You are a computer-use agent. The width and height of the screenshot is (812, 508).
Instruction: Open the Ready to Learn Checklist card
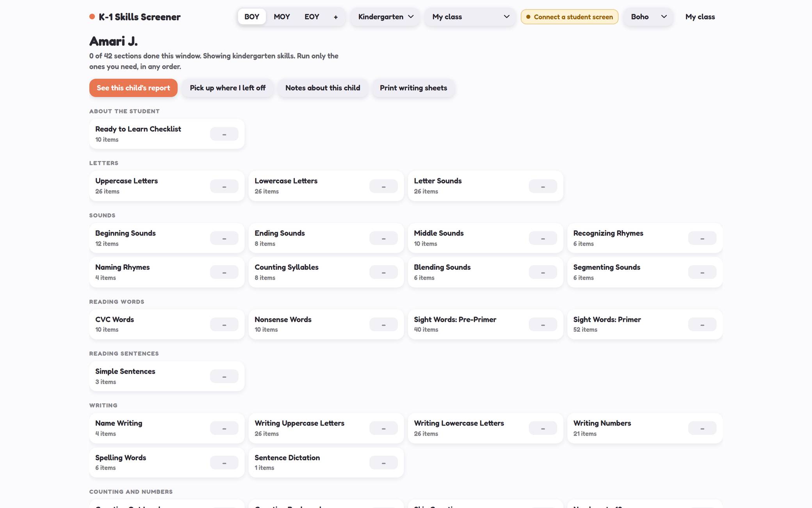click(167, 134)
